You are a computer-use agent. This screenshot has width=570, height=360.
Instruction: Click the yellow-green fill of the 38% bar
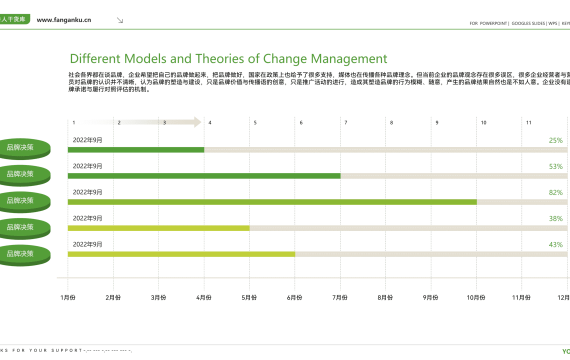click(x=158, y=228)
